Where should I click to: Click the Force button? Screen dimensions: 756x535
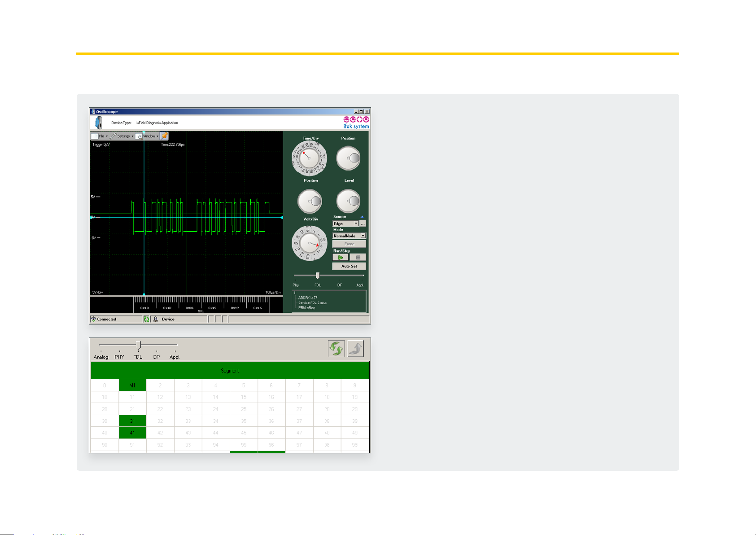[x=349, y=244]
